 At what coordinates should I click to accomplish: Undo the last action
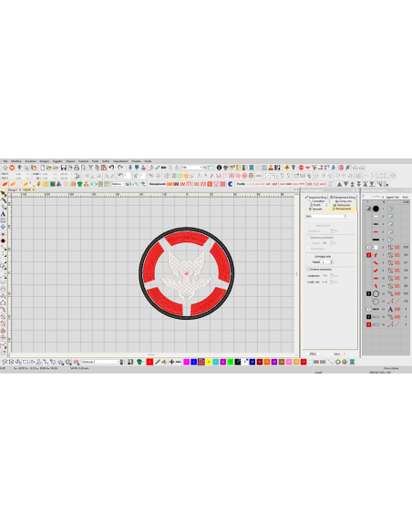tap(111, 168)
